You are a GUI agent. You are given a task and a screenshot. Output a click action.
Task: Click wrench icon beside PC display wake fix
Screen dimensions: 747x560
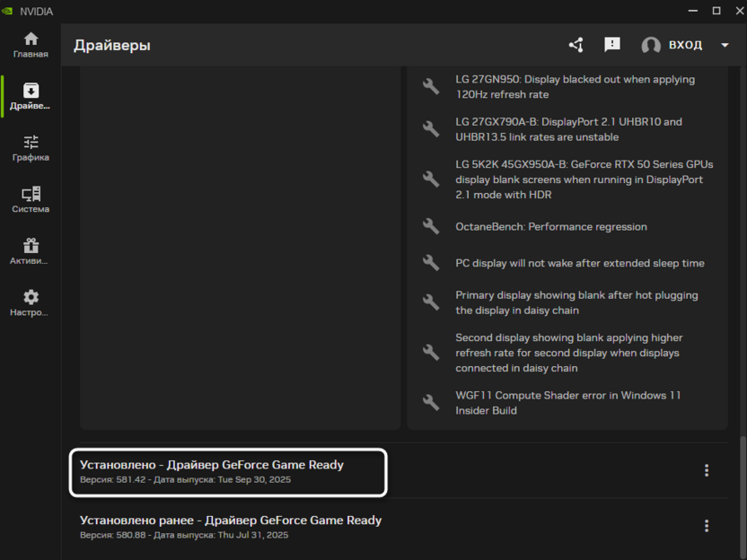(x=431, y=263)
